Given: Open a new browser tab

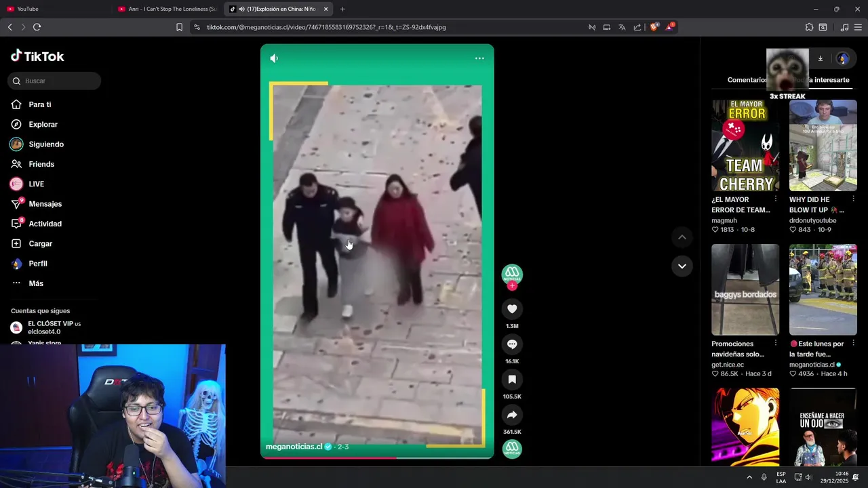Looking at the screenshot, I should click(342, 9).
